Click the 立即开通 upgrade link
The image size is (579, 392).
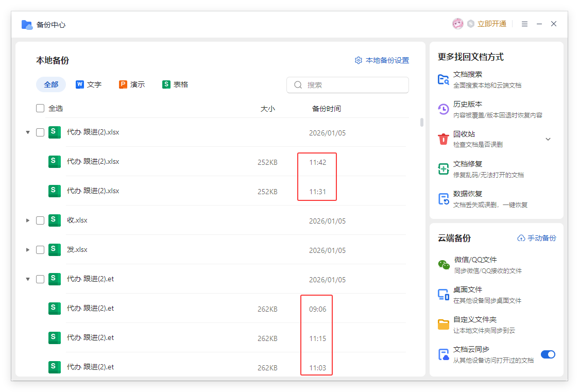tap(493, 24)
